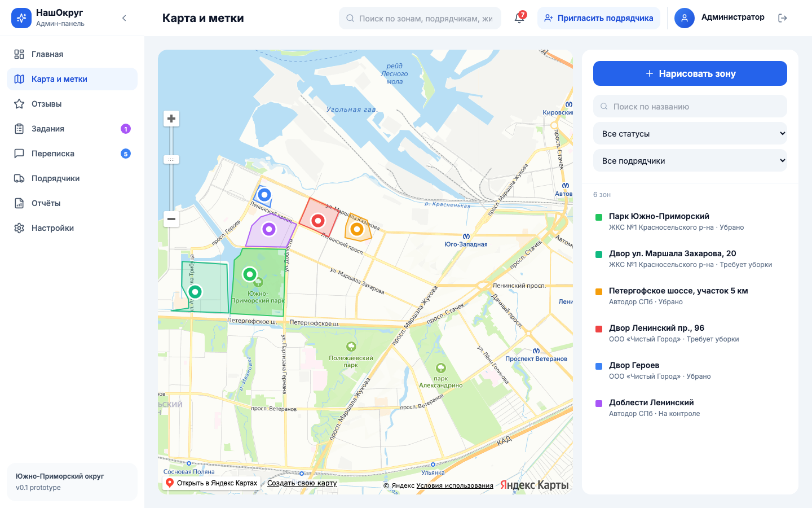Select zone Доблести Ленинский in list
Screen dimensions: 812x508
tap(690, 408)
